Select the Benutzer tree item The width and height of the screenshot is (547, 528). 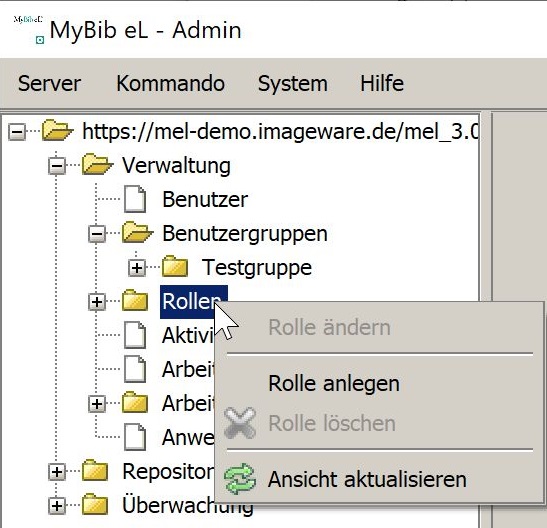205,199
